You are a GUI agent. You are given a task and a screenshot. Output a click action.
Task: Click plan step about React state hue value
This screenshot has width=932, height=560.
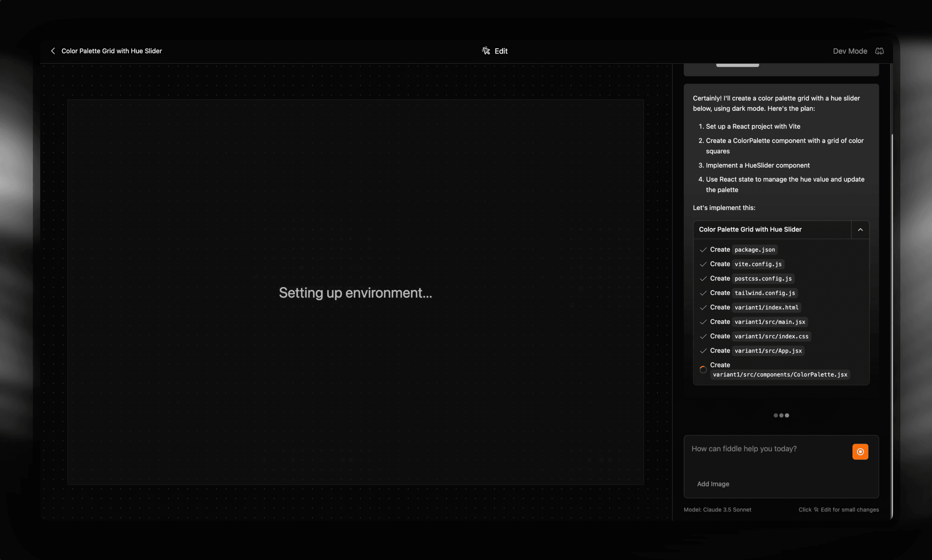pyautogui.click(x=785, y=184)
